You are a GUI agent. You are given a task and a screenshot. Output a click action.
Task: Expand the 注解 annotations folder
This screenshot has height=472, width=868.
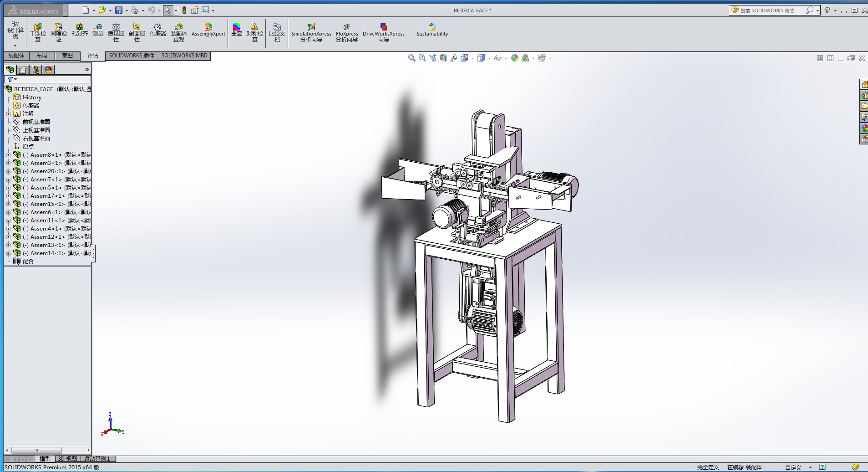pos(8,114)
